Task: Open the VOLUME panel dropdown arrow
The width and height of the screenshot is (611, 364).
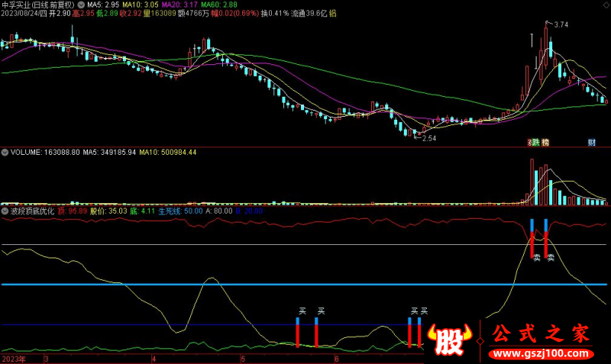Action: coord(5,153)
